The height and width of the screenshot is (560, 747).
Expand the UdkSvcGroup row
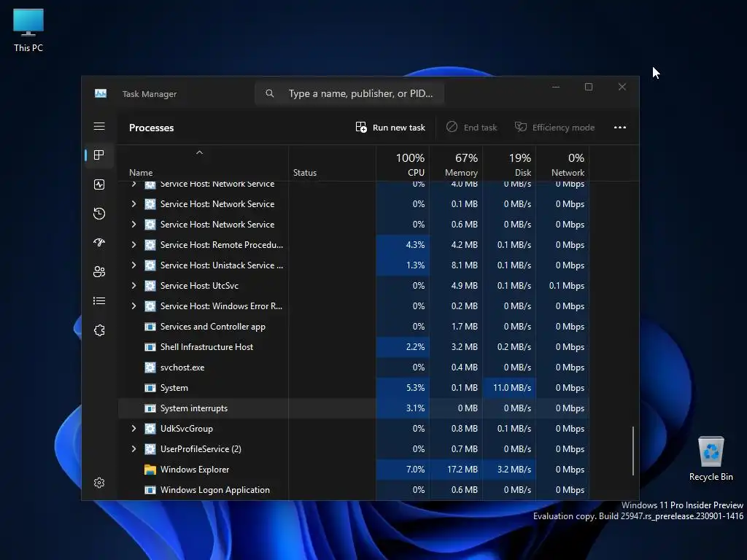(x=134, y=429)
